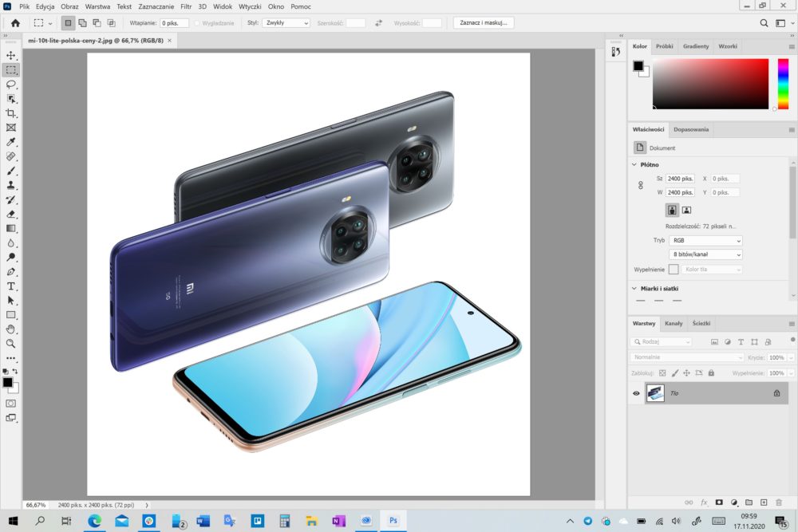Open the Styl dropdown showing Zwykły
Viewport: 798px width, 532px height.
286,23
